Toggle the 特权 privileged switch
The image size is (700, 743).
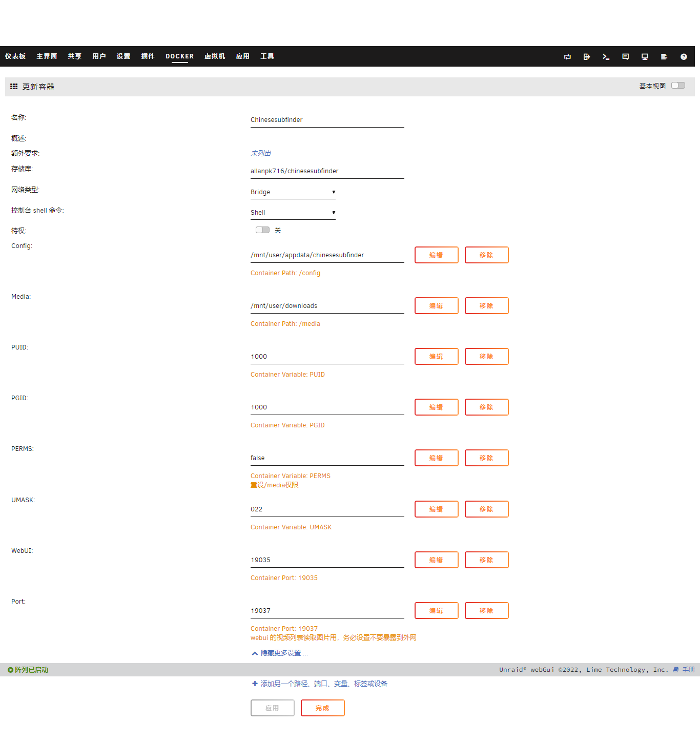262,230
